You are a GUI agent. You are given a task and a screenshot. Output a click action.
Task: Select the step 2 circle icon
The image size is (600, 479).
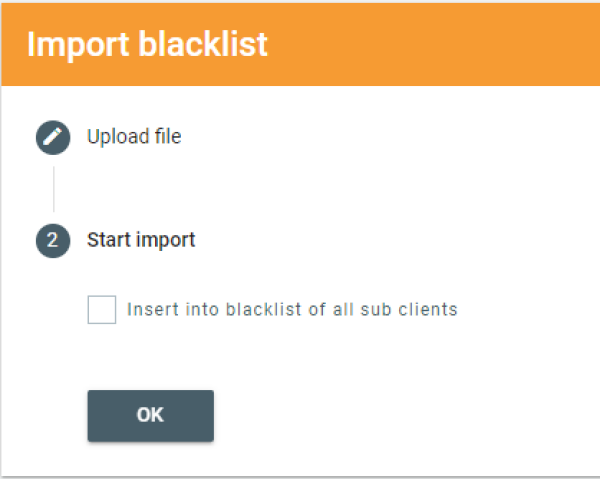(53, 241)
